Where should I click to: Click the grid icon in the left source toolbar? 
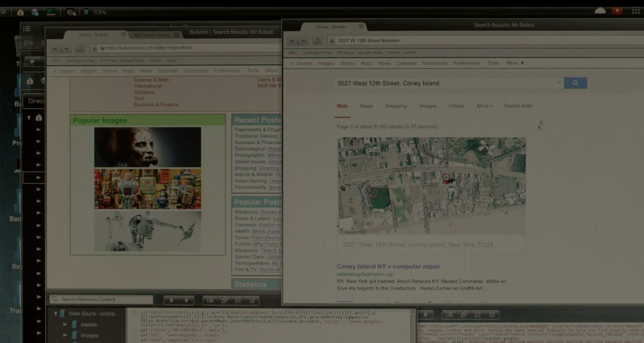(238, 300)
